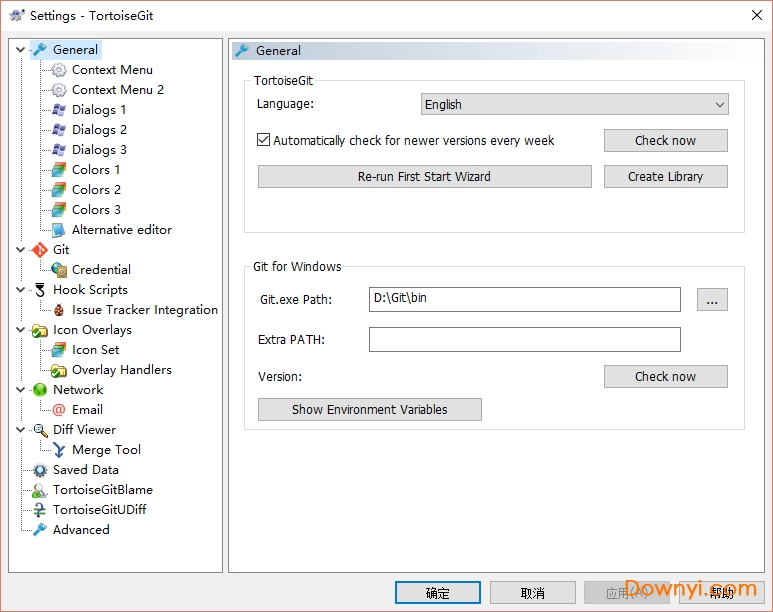The image size is (773, 612).
Task: Click the Hook Scripts hook icon
Action: (x=40, y=290)
